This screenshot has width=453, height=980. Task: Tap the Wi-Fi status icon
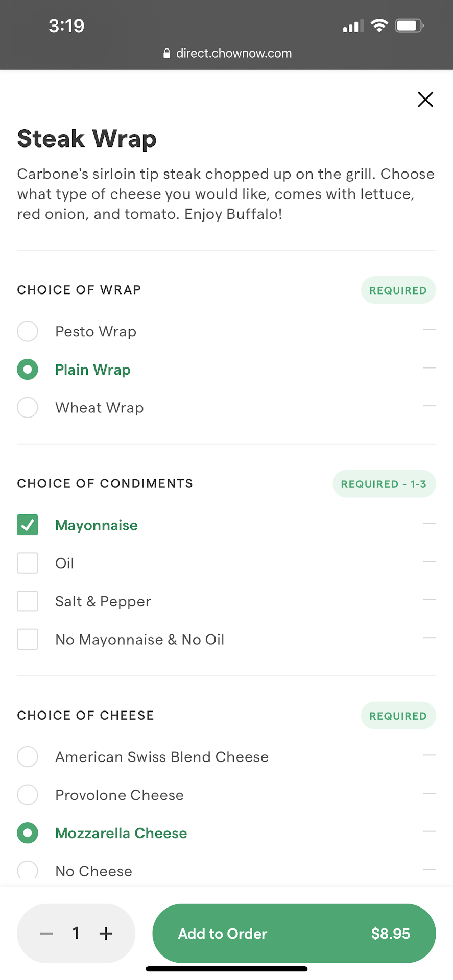click(x=379, y=26)
